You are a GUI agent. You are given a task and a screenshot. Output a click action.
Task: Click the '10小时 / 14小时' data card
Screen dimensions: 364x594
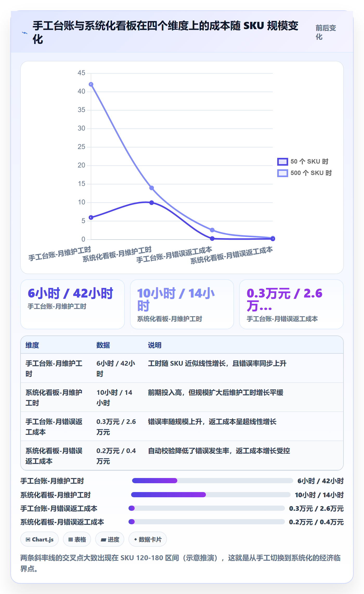click(x=182, y=304)
